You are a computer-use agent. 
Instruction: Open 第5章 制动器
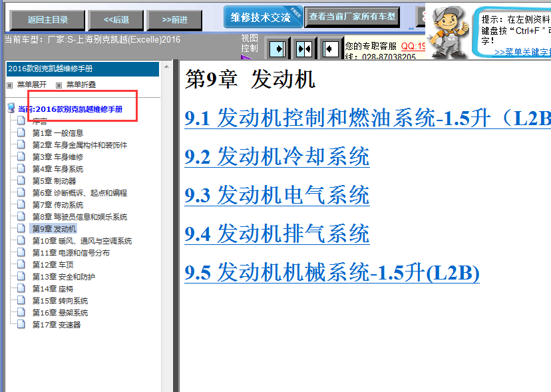point(54,181)
